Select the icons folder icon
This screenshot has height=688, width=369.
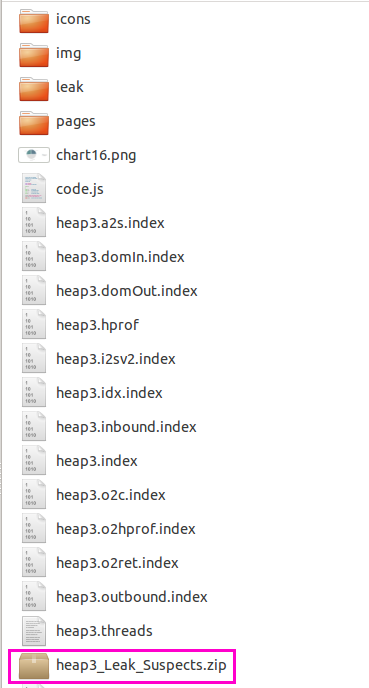click(x=34, y=20)
